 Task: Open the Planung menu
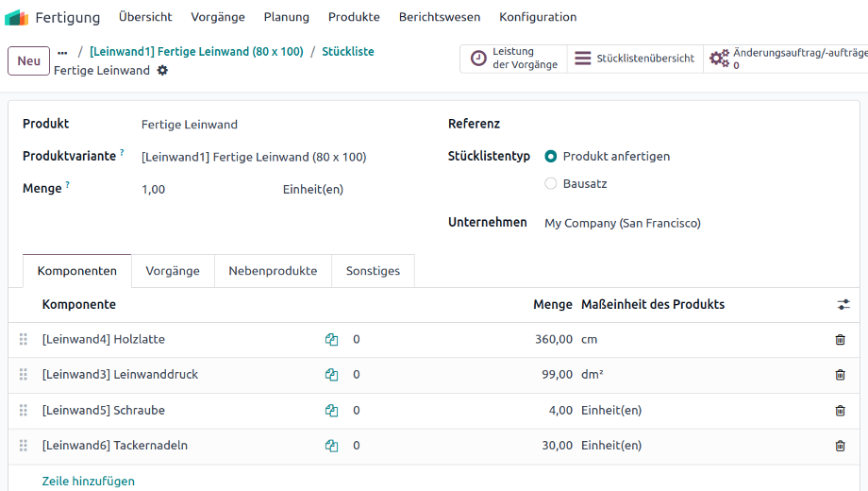pyautogui.click(x=286, y=17)
